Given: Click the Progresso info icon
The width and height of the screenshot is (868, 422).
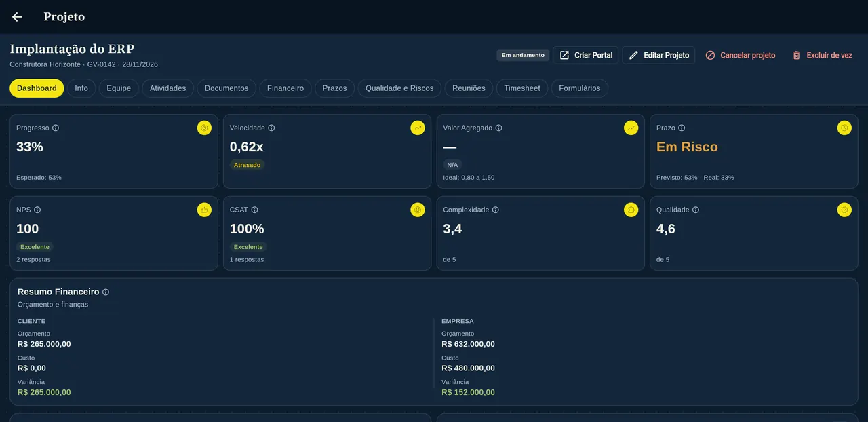Looking at the screenshot, I should pos(56,128).
